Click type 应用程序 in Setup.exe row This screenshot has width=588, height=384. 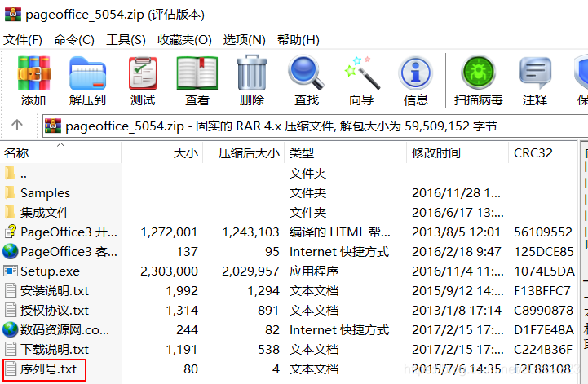pyautogui.click(x=314, y=271)
